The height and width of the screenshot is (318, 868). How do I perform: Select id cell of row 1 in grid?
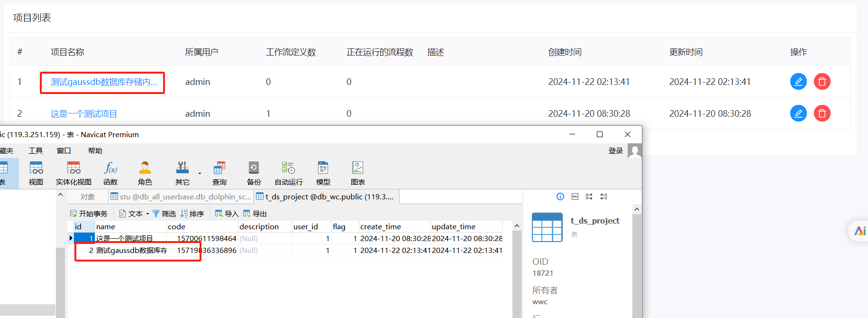84,238
